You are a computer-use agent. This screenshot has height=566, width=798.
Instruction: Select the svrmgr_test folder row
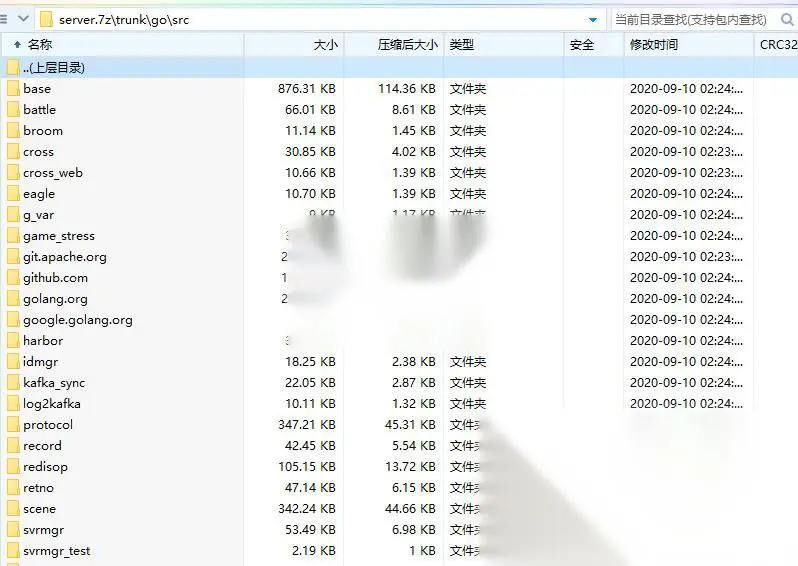[x=399, y=551]
